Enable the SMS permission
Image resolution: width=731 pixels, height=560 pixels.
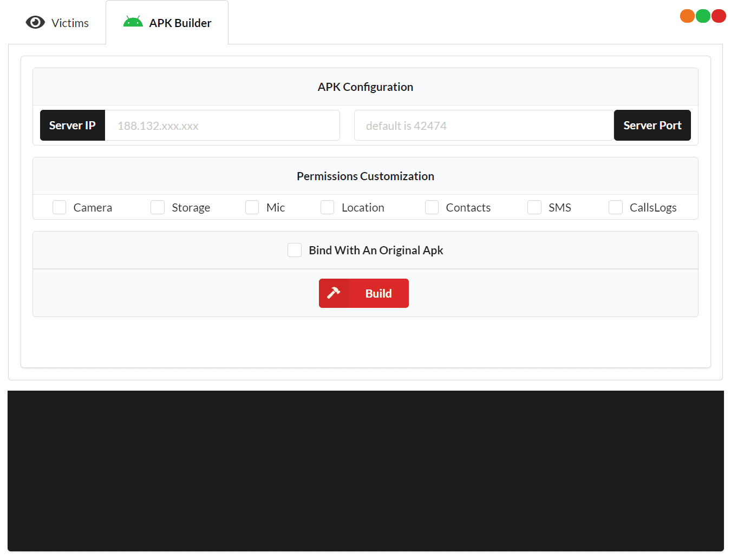[x=534, y=207]
